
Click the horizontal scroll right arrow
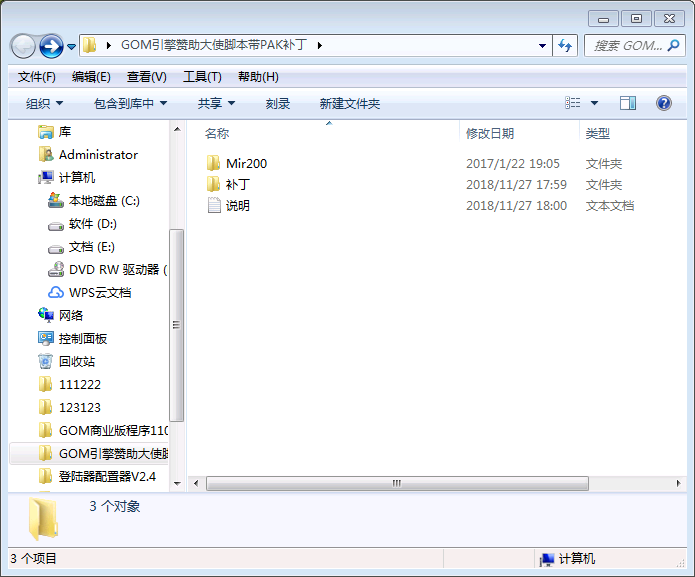[679, 483]
